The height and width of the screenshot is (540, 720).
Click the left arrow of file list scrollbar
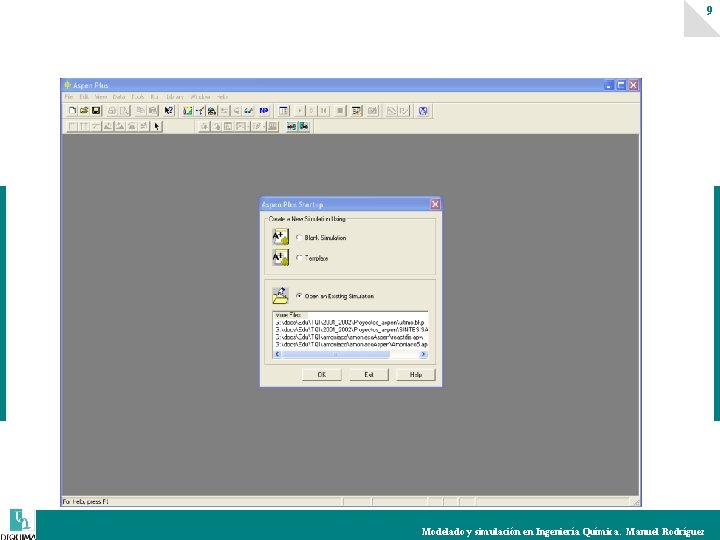coord(277,354)
